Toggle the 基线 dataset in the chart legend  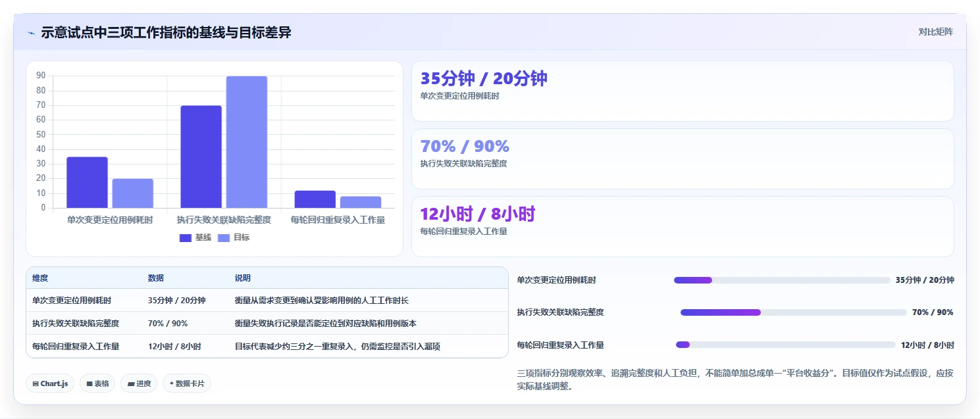point(195,237)
